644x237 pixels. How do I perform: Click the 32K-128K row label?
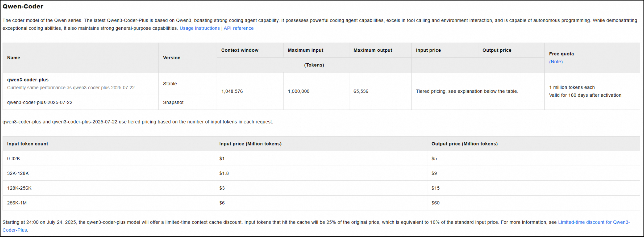18,173
